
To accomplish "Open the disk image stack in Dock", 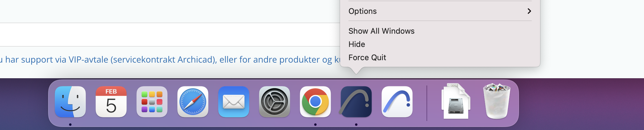I will 455,102.
